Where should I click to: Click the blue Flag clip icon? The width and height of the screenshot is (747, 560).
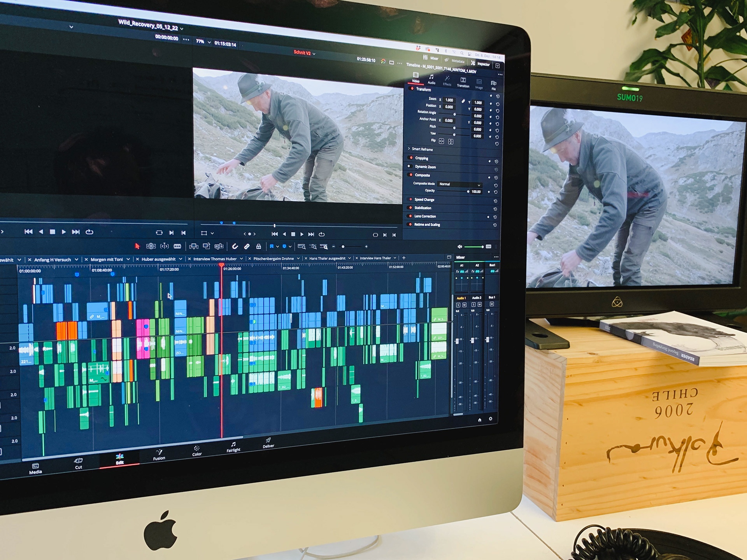click(x=272, y=246)
